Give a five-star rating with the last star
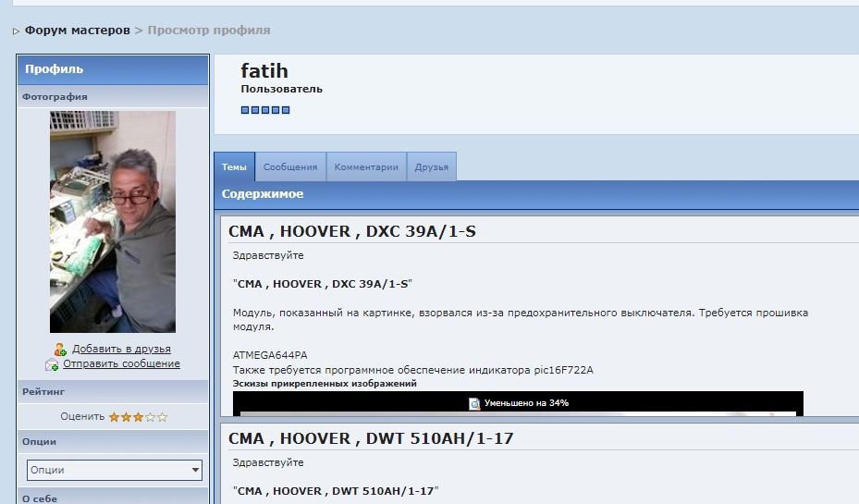The width and height of the screenshot is (859, 504). [163, 417]
